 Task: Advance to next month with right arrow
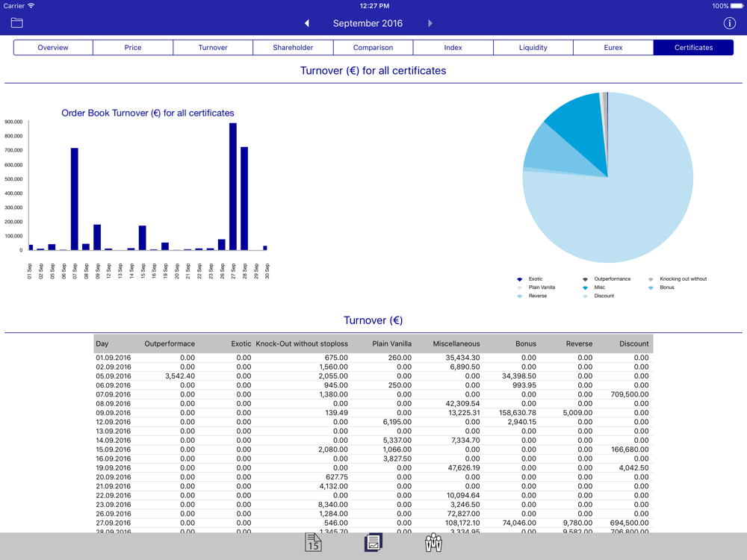pos(430,23)
